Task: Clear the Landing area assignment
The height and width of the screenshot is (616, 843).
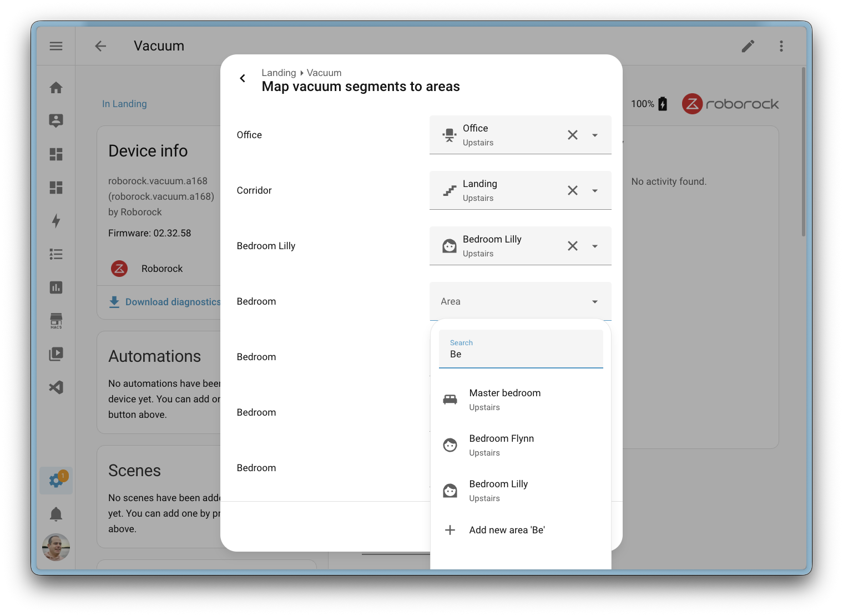Action: pyautogui.click(x=573, y=190)
